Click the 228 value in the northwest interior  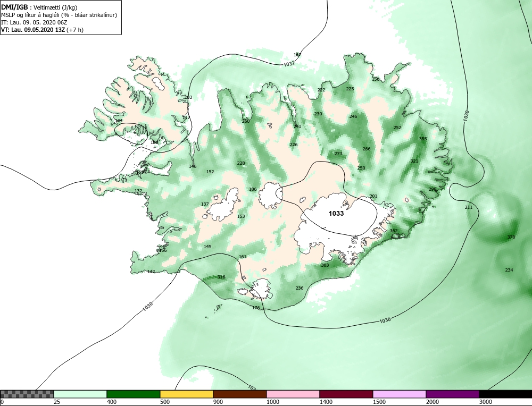(241, 163)
